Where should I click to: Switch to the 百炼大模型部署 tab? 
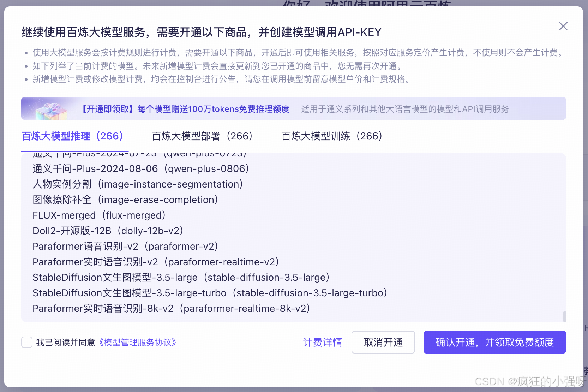pyautogui.click(x=203, y=136)
